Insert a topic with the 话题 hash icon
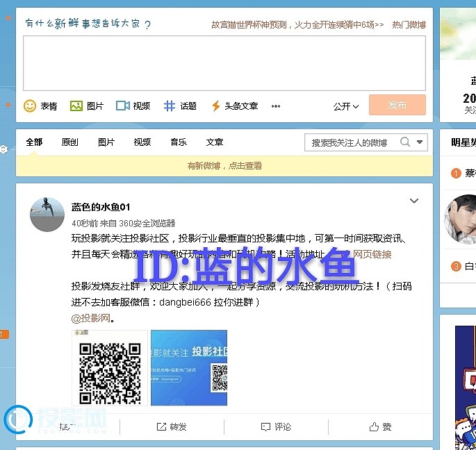This screenshot has width=476, height=450. (x=170, y=106)
